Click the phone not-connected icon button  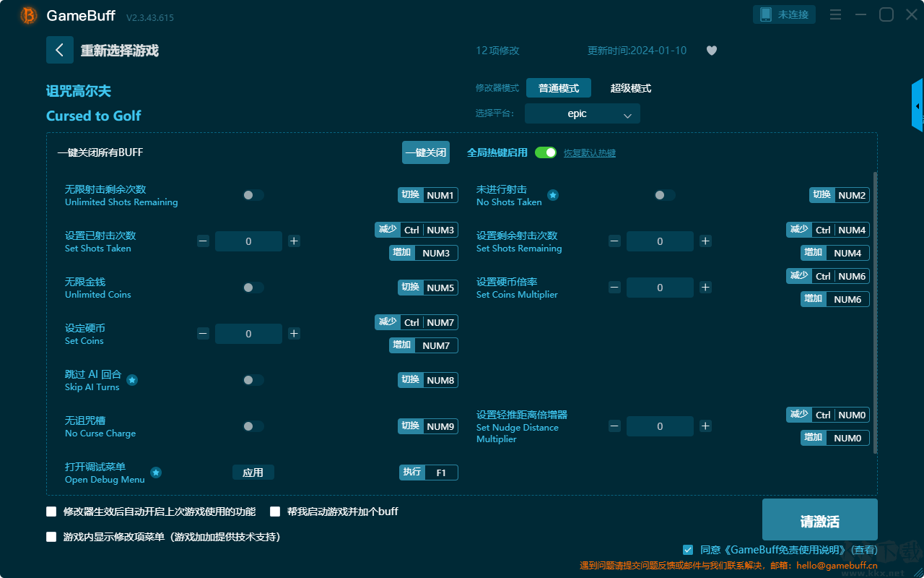765,14
